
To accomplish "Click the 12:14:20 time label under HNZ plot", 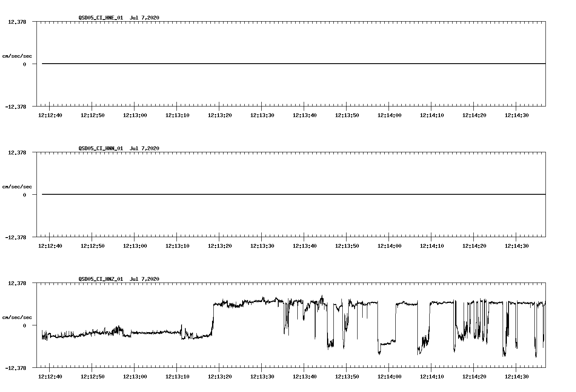I will point(474,377).
